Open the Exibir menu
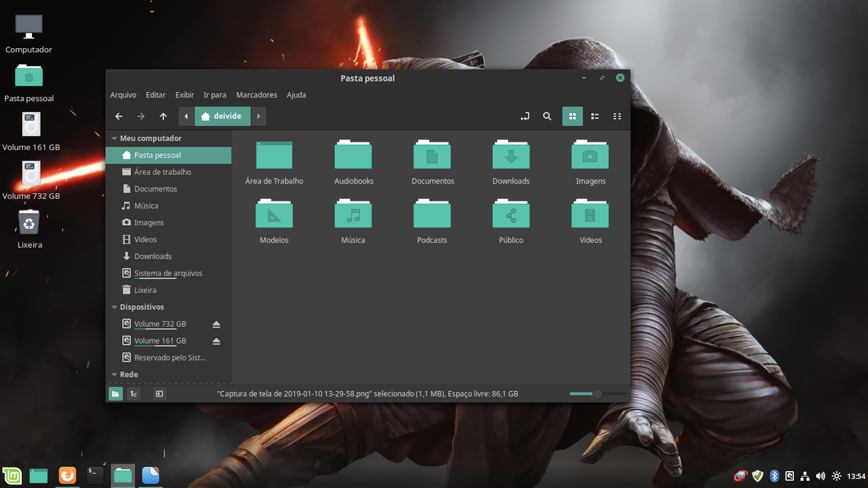868x488 pixels. tap(184, 95)
